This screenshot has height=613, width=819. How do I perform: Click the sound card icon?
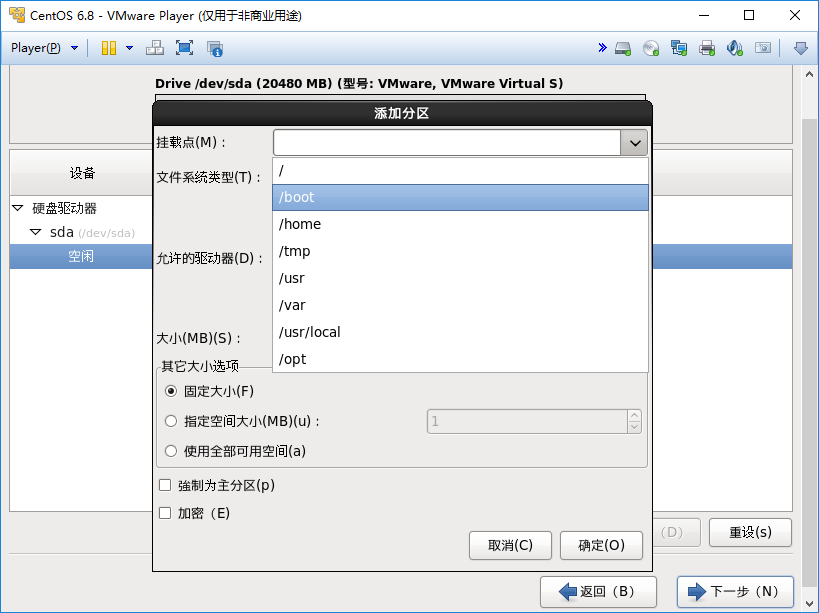click(734, 49)
